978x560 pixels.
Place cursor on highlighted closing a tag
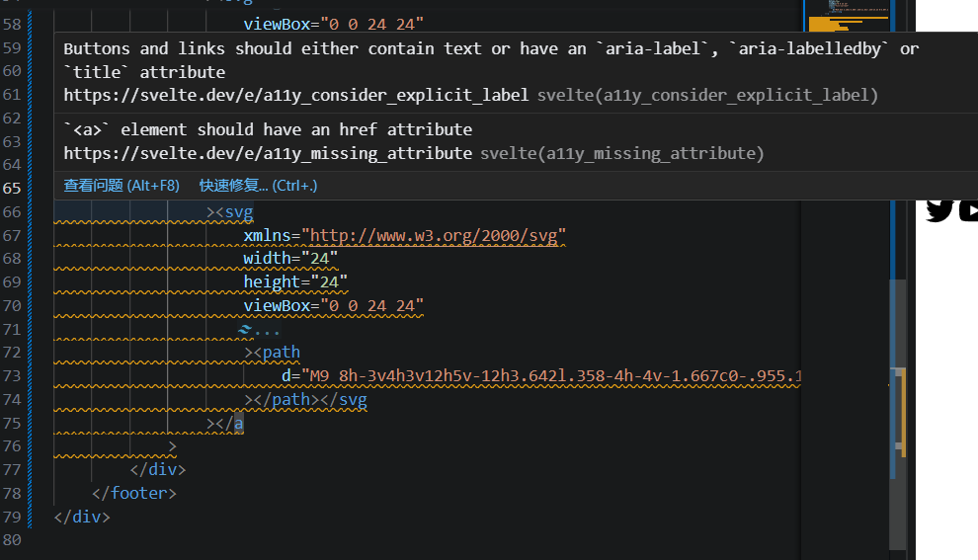coord(238,423)
